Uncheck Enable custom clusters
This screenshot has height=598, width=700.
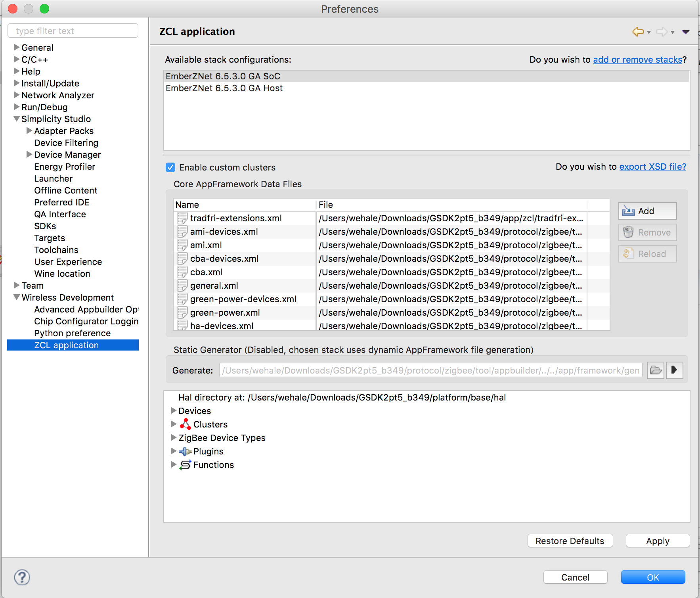click(x=170, y=167)
